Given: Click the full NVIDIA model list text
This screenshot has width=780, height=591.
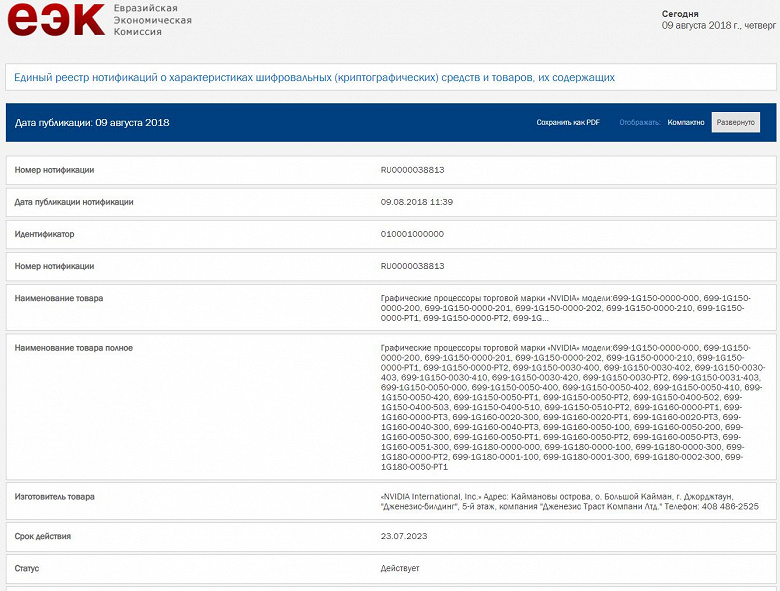Looking at the screenshot, I should click(x=571, y=407).
